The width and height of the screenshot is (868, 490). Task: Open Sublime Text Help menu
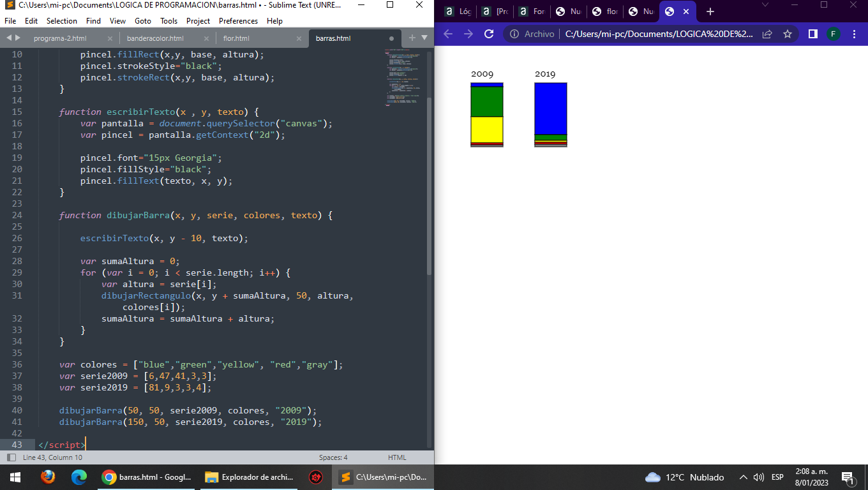[274, 20]
